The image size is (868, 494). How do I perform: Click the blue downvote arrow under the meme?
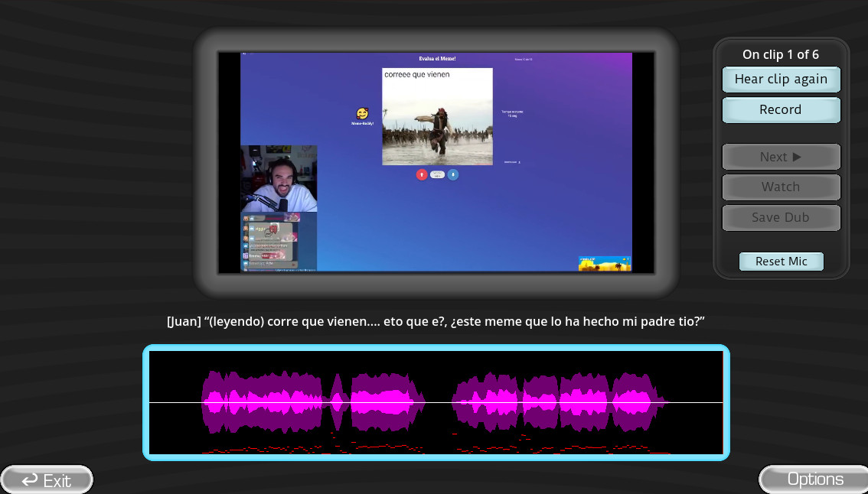[453, 175]
